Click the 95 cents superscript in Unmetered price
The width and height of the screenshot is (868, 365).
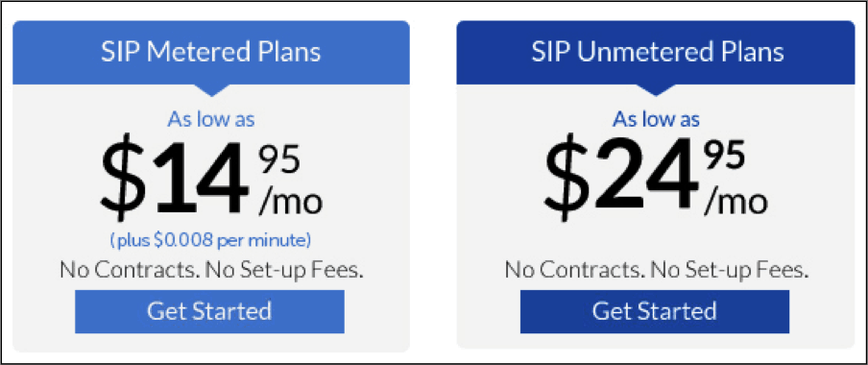pos(724,157)
